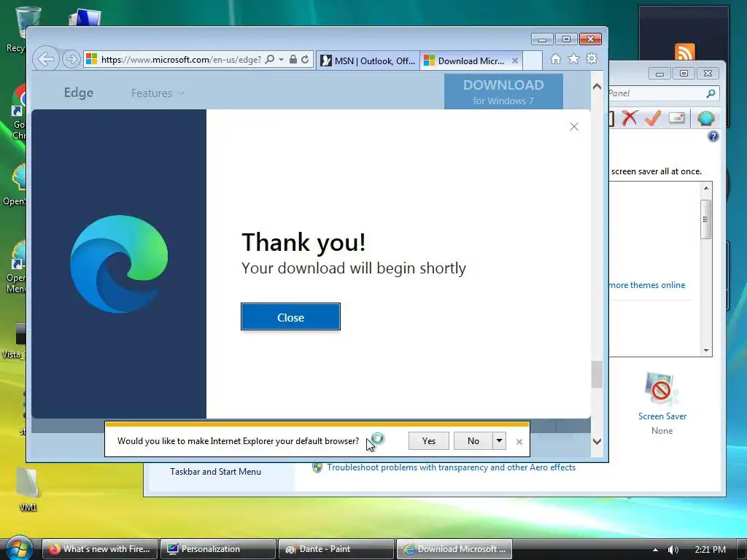Screen dimensions: 747x560
Task: Switch to Personalization taskbar button
Action: (x=217, y=549)
